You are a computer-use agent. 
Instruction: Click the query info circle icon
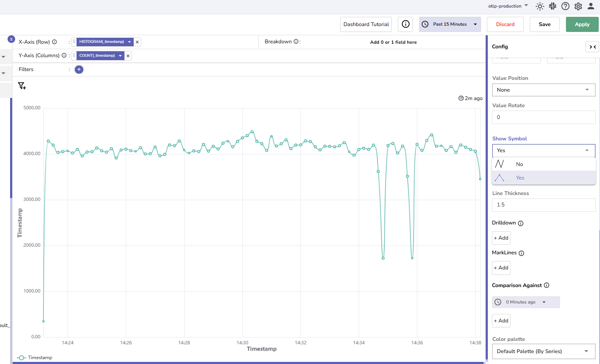click(405, 24)
